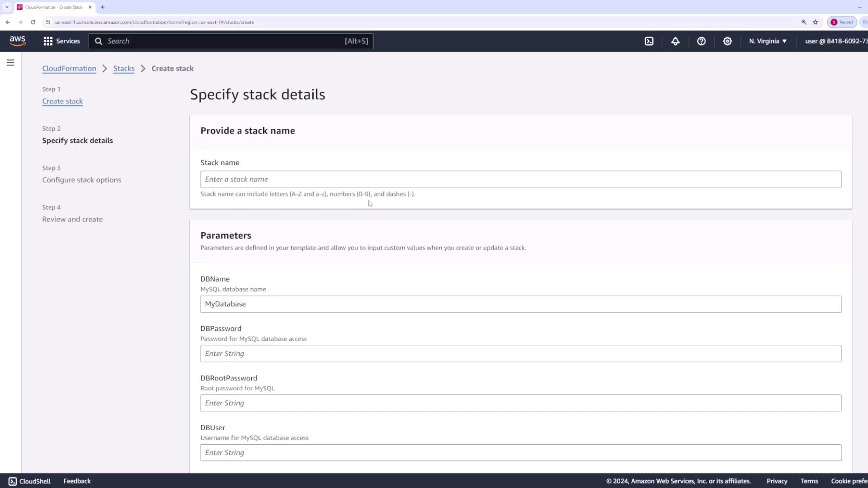Image resolution: width=868 pixels, height=488 pixels.
Task: Toggle the hamburger side navigation menu
Action: 10,63
